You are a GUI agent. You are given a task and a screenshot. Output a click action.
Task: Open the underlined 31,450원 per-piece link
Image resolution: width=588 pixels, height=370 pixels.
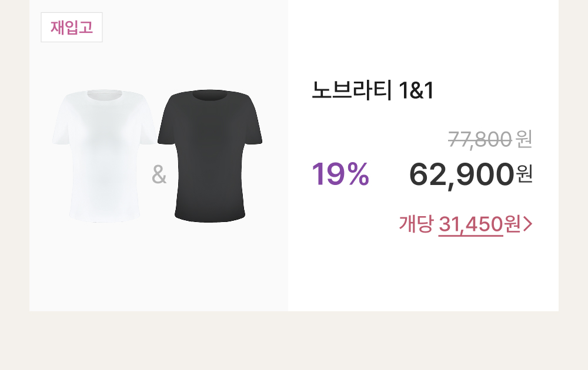(480, 224)
